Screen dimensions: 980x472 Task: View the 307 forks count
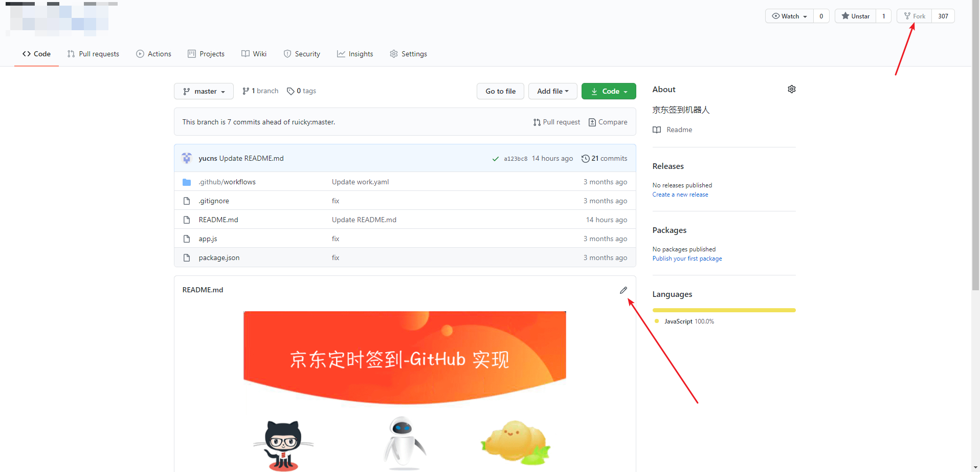click(943, 16)
